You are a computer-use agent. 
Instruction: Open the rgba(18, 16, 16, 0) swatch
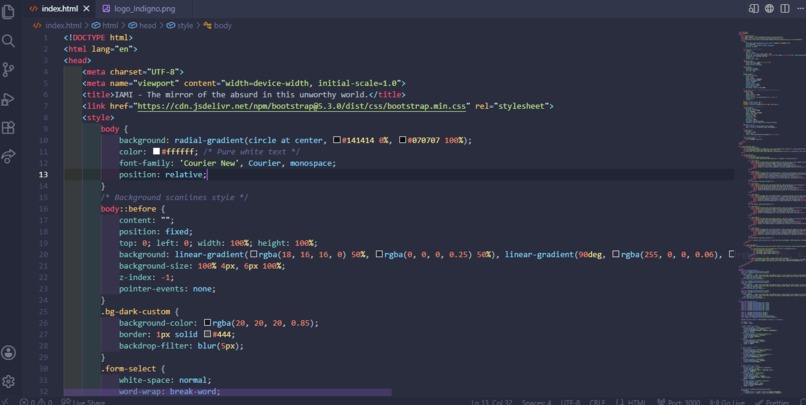click(253, 254)
